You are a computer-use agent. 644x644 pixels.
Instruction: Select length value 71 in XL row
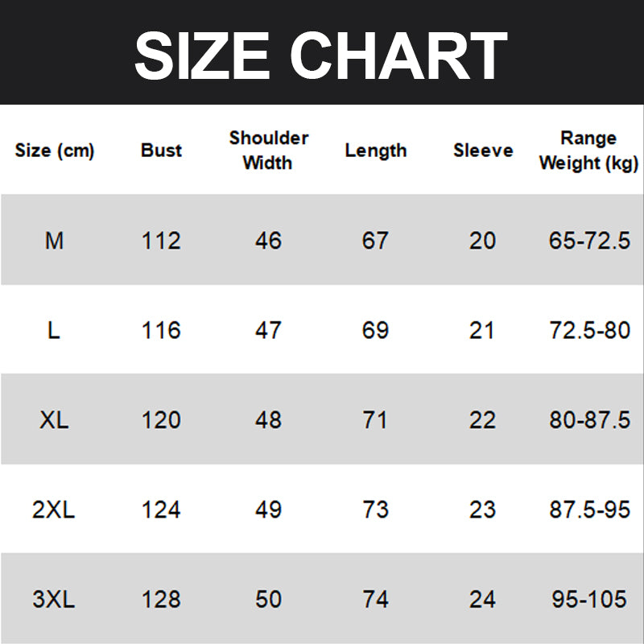[x=375, y=420]
